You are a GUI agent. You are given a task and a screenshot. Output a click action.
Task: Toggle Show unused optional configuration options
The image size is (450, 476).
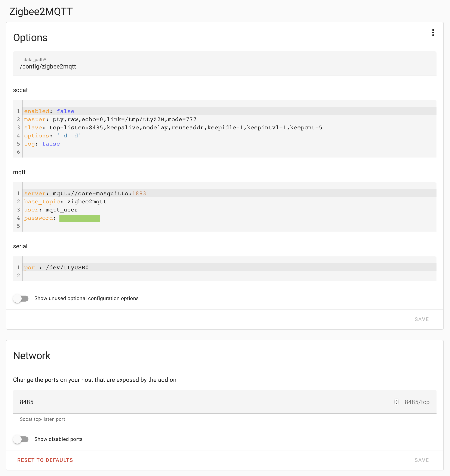(x=21, y=298)
